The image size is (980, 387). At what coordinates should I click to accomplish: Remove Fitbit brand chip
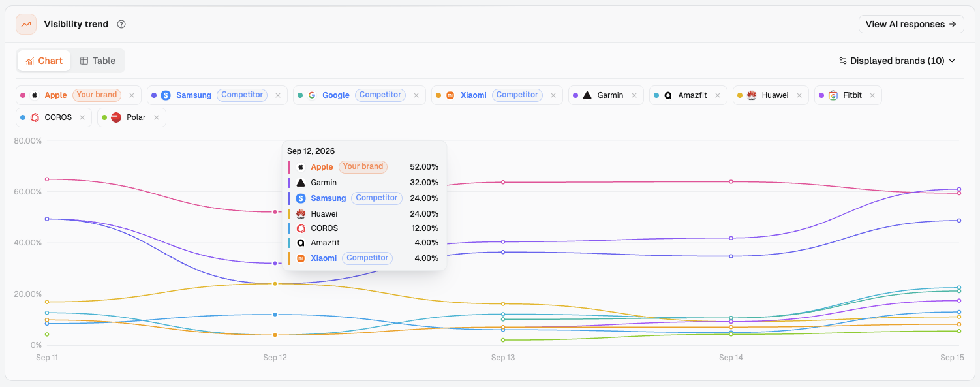tap(873, 95)
